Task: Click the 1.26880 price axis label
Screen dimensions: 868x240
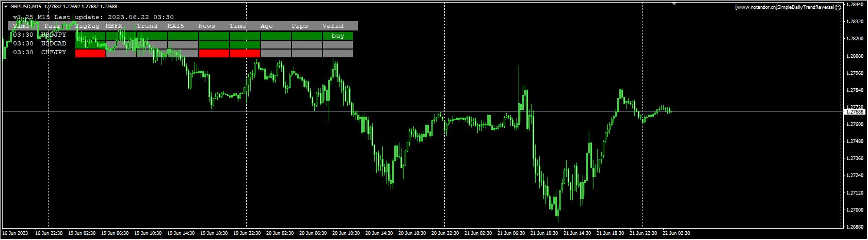Action: (x=855, y=227)
